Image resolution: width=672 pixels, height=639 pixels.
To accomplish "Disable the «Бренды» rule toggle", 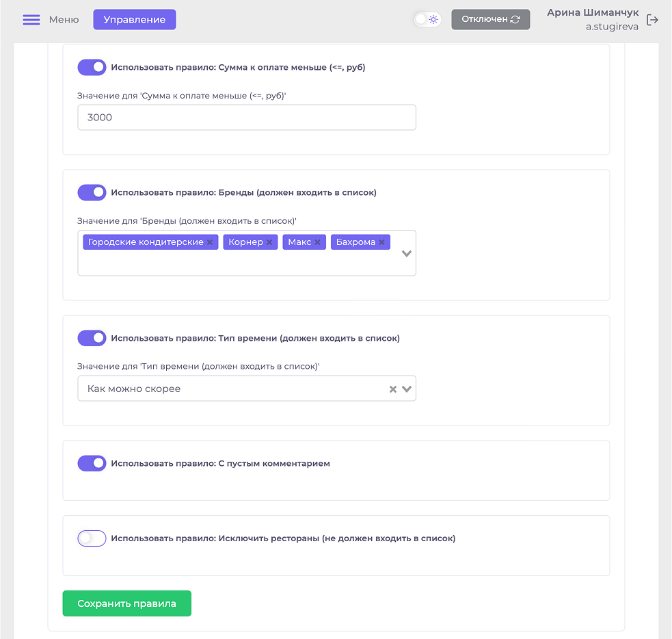I will 92,192.
